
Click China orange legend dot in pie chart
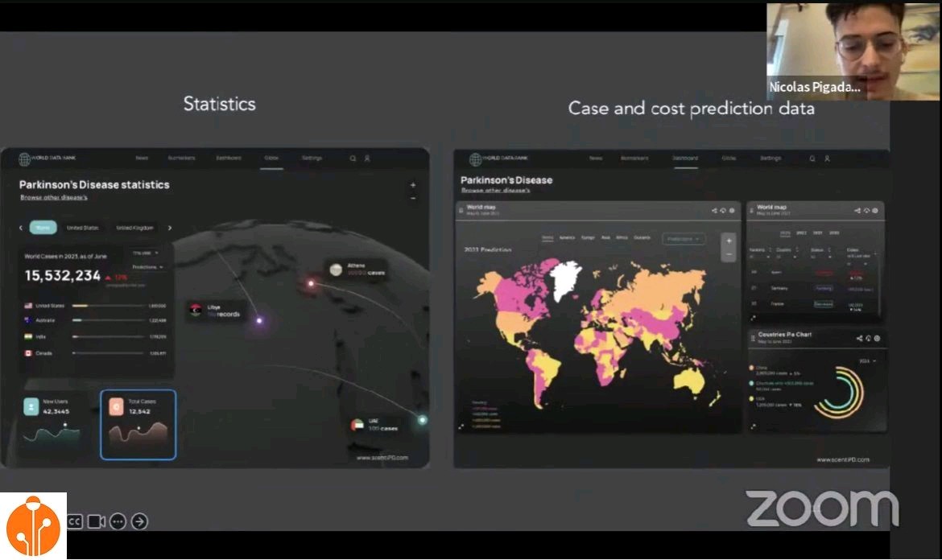751,368
